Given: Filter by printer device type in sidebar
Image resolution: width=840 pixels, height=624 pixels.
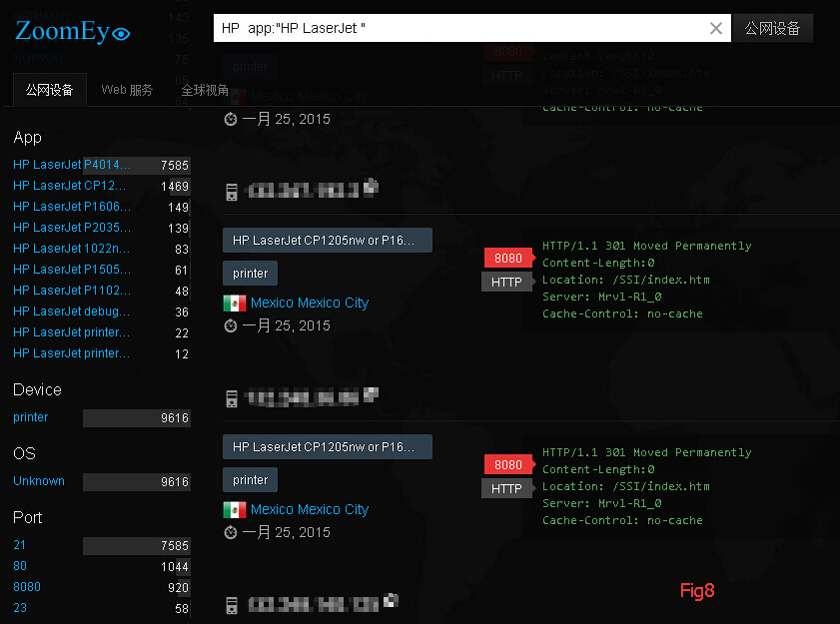Looking at the screenshot, I should 31,417.
